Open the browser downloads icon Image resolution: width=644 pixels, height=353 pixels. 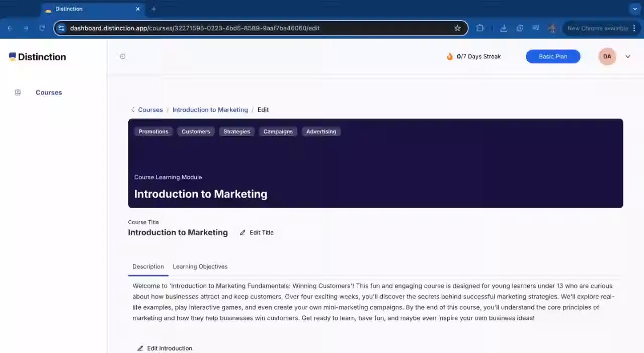(503, 28)
